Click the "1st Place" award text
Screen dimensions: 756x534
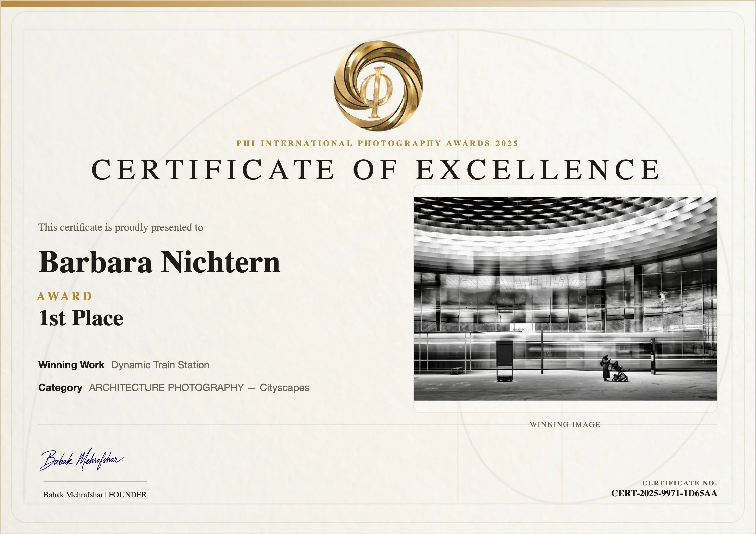pyautogui.click(x=81, y=318)
